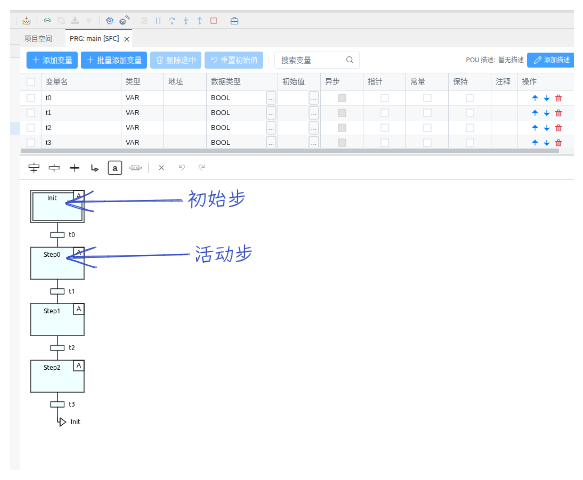
Task: Click the X delete icon in SFC toolbar
Action: 161,168
